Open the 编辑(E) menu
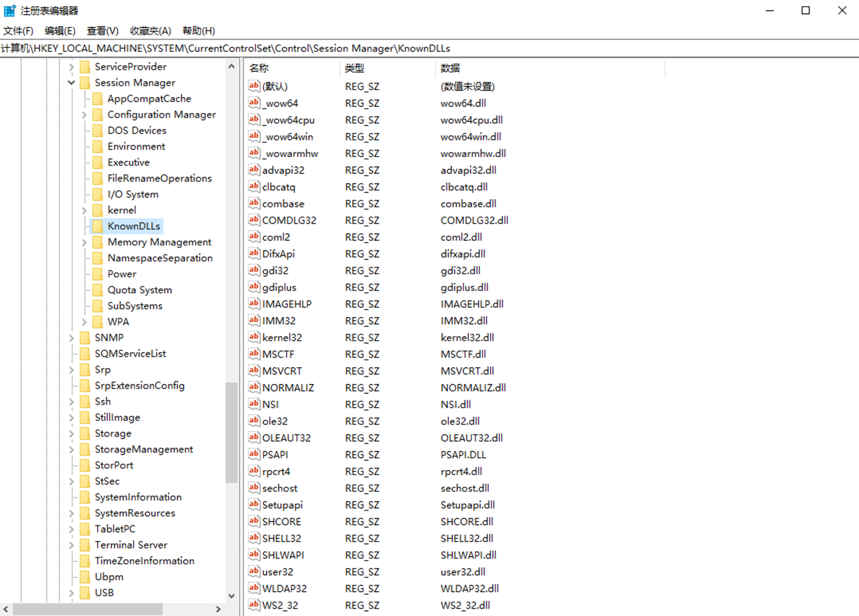This screenshot has height=616, width=859. click(x=60, y=31)
